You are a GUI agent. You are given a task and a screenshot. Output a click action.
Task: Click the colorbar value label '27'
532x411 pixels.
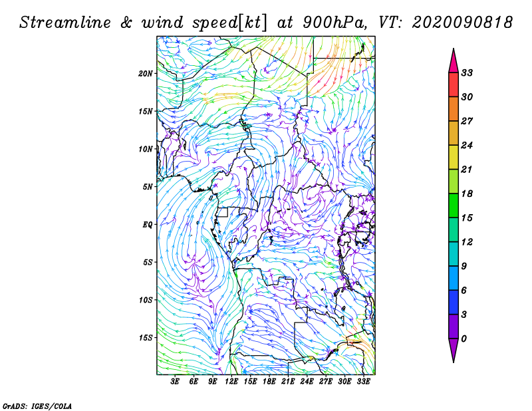click(467, 121)
